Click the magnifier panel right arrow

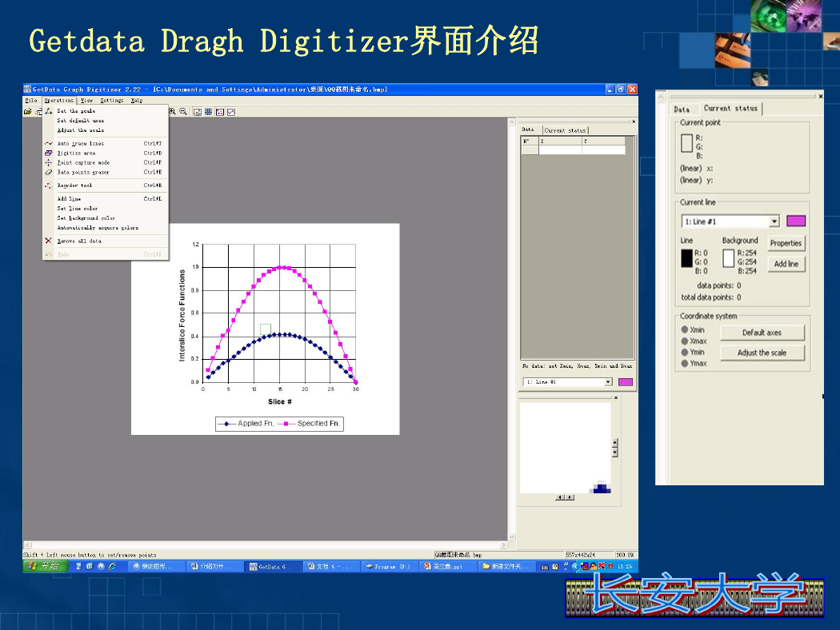coord(570,497)
